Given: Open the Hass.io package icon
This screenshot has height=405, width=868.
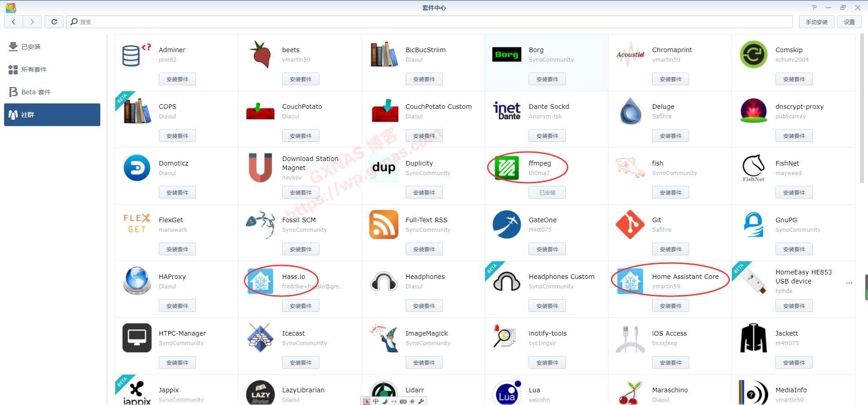Looking at the screenshot, I should 260,281.
